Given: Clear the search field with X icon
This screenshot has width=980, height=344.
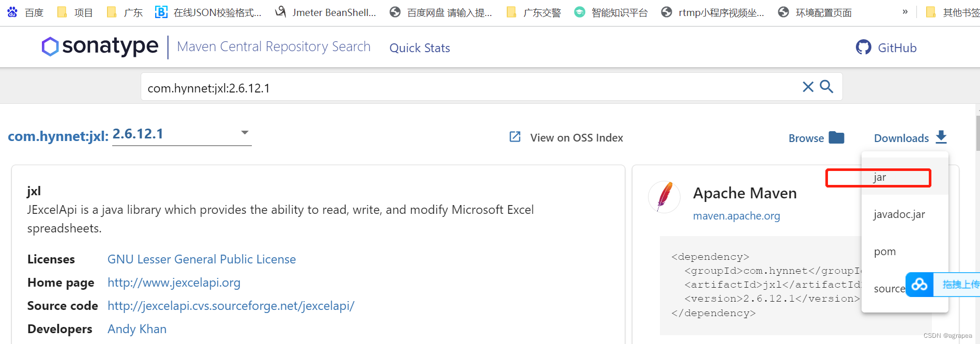Looking at the screenshot, I should [x=808, y=87].
